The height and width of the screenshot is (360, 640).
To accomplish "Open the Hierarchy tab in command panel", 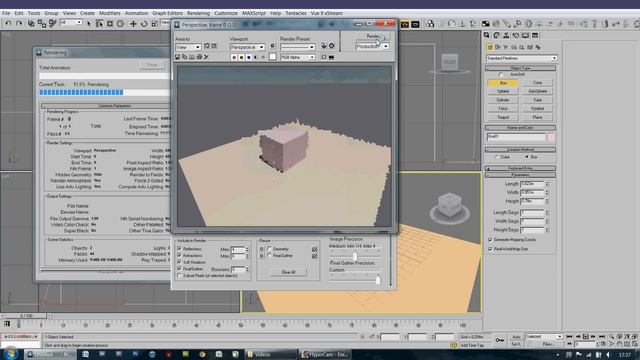I will (506, 36).
